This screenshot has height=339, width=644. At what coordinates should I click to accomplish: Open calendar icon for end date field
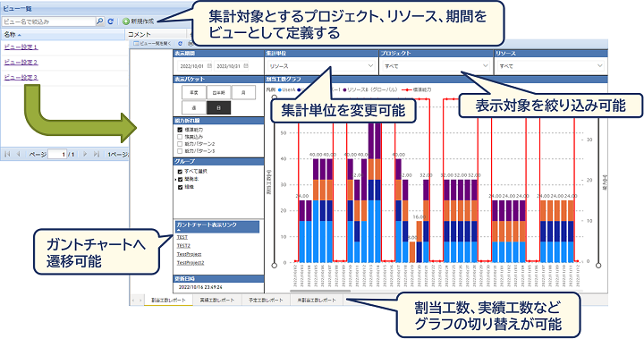[246, 66]
